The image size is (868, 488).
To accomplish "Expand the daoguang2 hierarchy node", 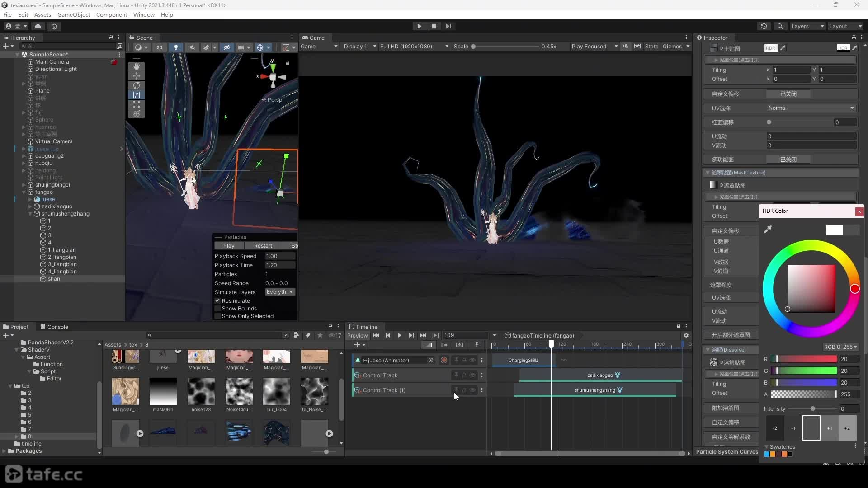I will point(24,156).
